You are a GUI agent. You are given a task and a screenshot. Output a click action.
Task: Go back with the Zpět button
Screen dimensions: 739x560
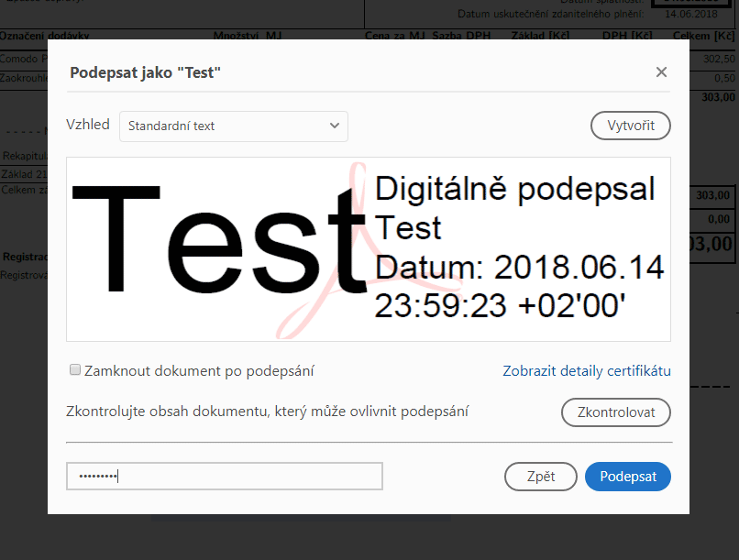541,477
